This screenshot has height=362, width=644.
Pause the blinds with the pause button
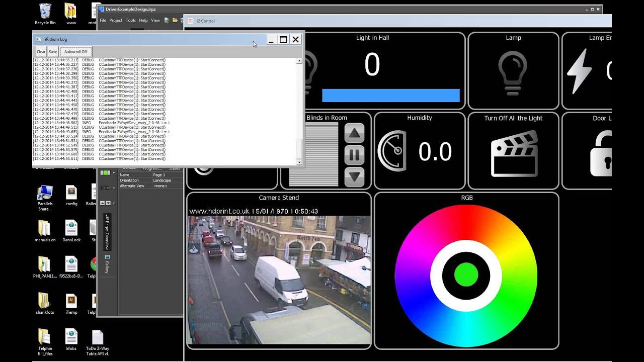354,155
